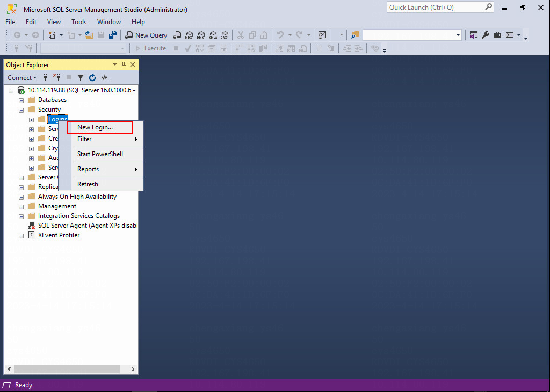Expand the Logins folder
Screen dimensions: 550x392
(31, 120)
